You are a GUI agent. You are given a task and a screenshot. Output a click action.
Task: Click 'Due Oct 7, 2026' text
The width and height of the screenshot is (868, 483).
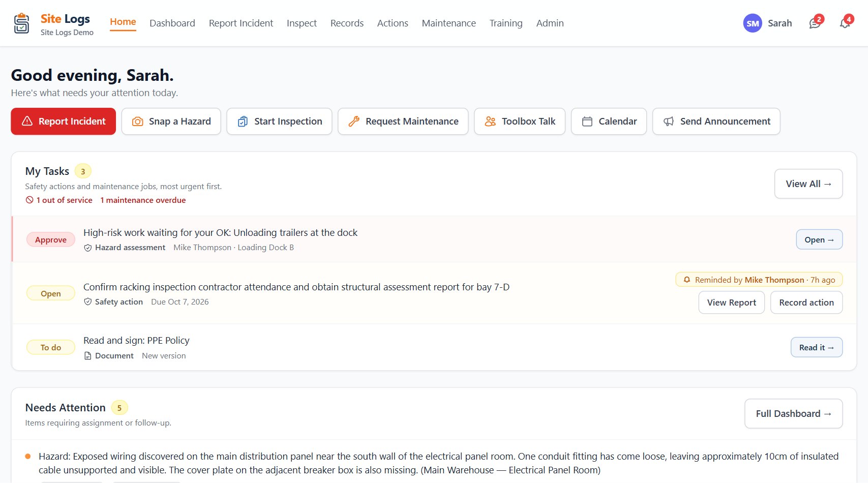click(x=180, y=301)
